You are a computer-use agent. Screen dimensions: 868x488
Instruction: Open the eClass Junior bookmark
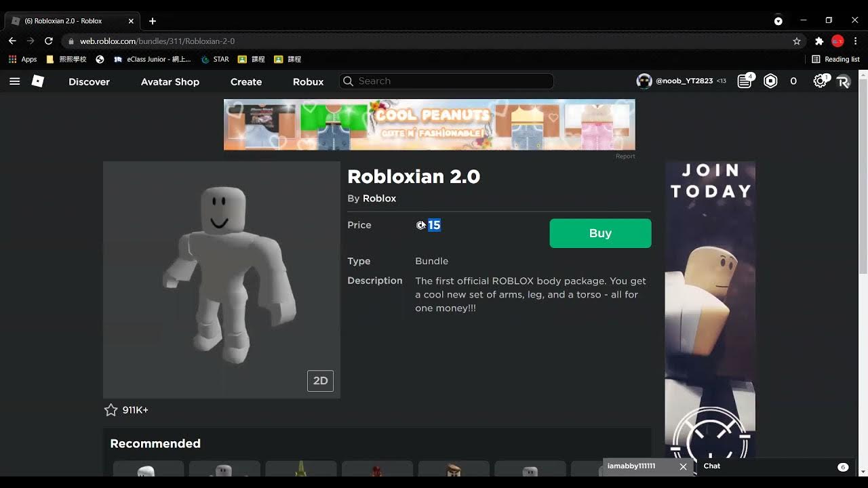click(152, 60)
